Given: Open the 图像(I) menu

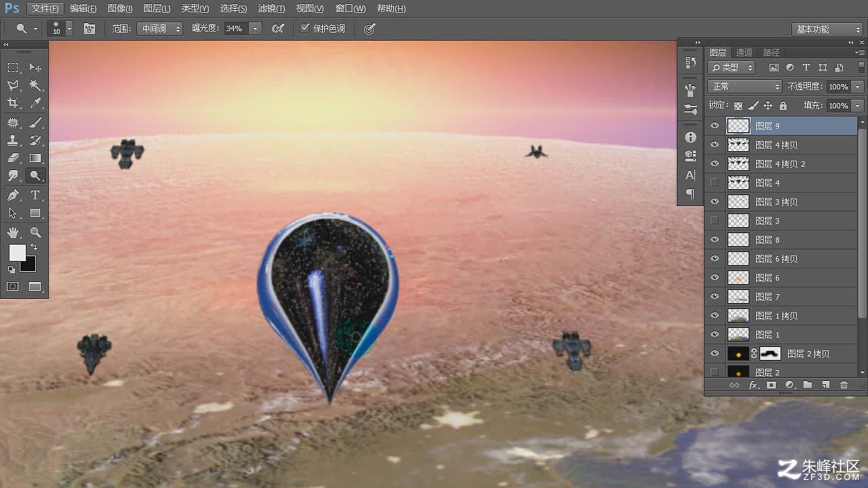Looking at the screenshot, I should click(120, 9).
